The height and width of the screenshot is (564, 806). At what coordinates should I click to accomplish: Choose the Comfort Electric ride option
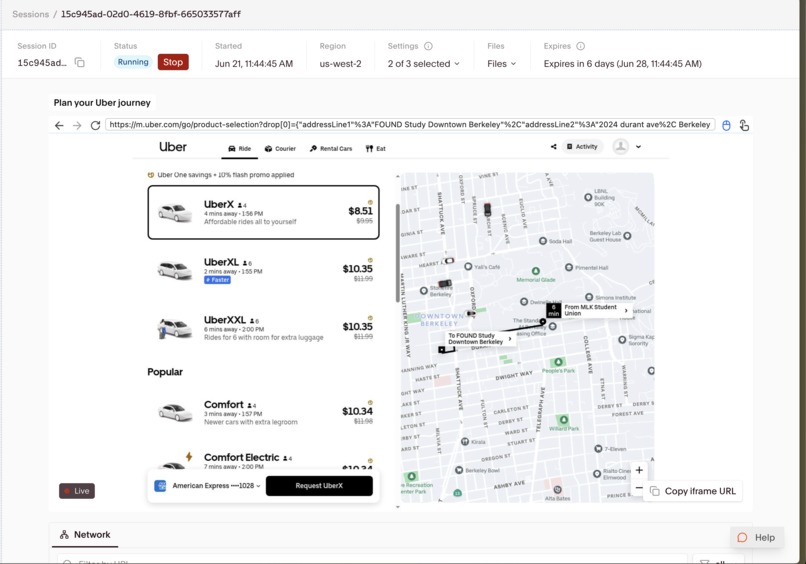pos(263,460)
